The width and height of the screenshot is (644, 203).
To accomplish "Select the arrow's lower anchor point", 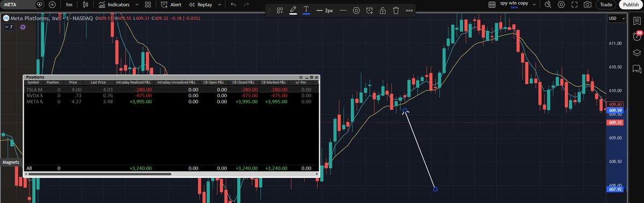I will (x=435, y=189).
